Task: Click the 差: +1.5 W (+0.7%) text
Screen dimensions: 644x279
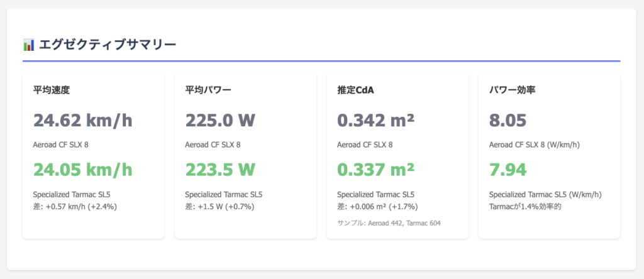Action: click(x=220, y=205)
